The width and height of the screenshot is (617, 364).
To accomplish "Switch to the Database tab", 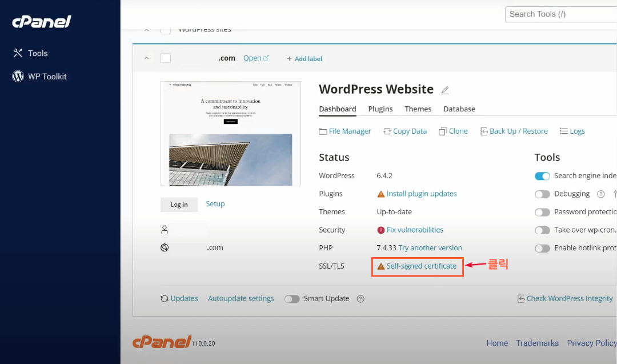I will [x=459, y=109].
